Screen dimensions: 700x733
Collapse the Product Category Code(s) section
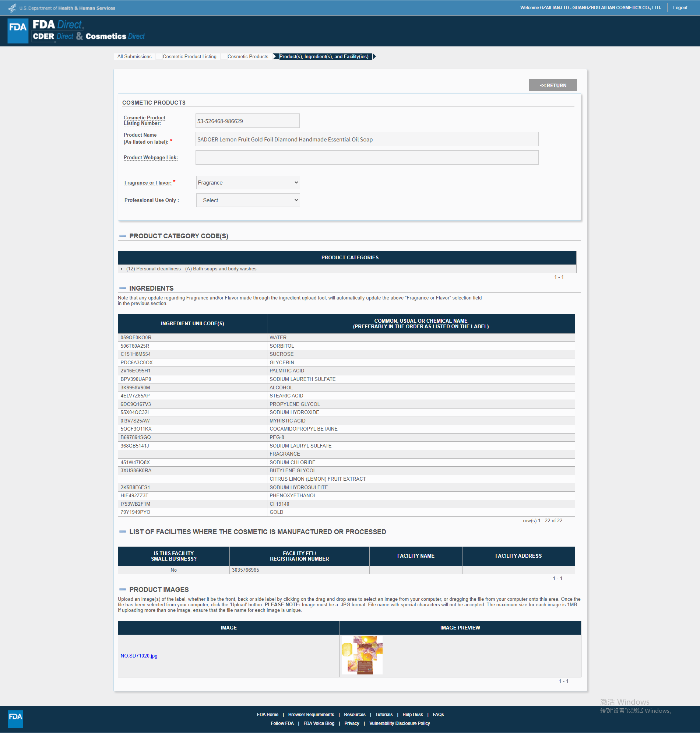pyautogui.click(x=122, y=236)
